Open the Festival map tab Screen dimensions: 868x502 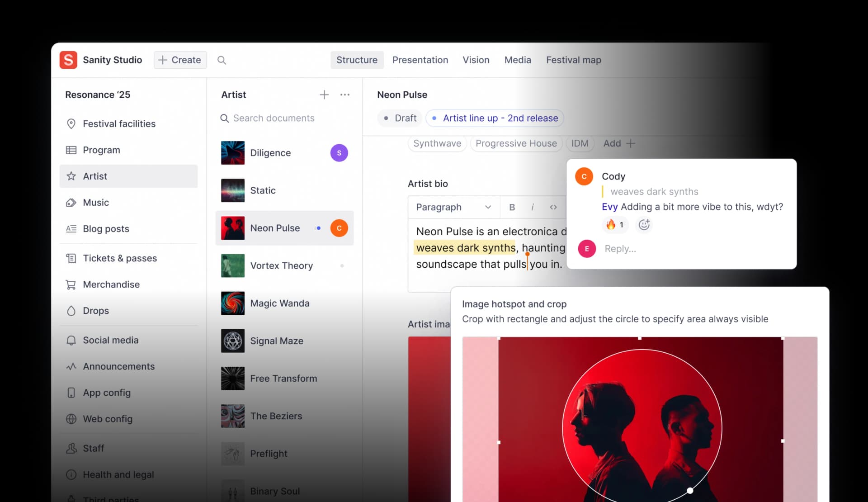point(573,60)
